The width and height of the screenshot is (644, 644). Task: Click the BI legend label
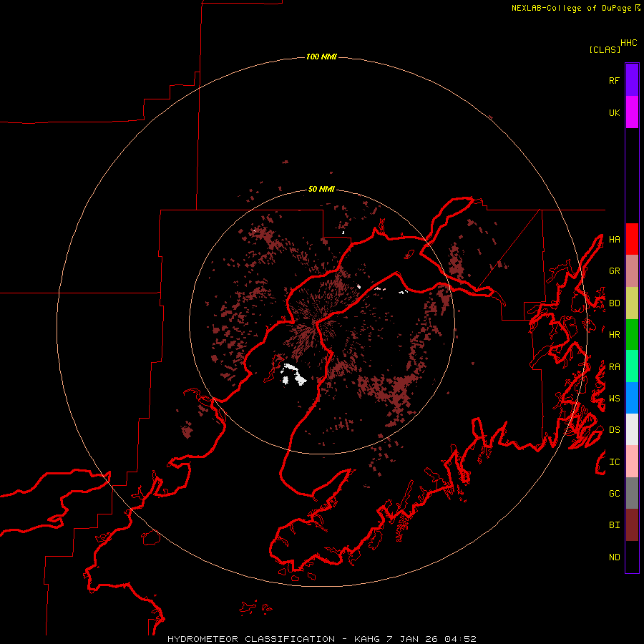point(614,525)
